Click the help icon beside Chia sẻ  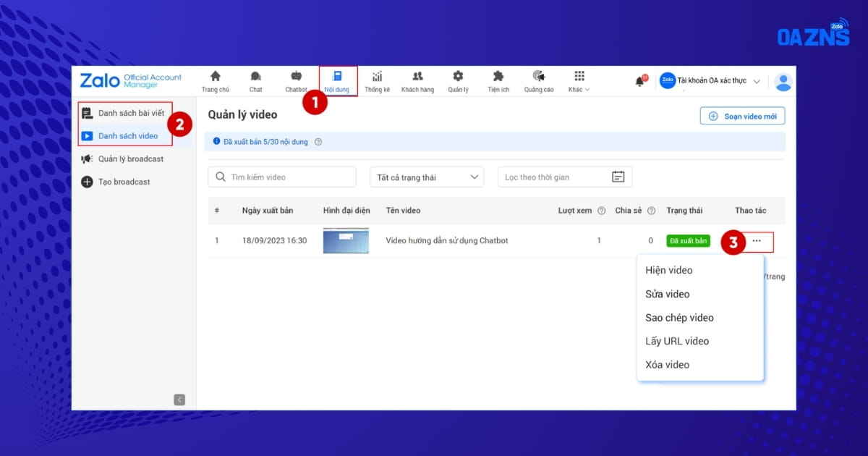point(651,211)
